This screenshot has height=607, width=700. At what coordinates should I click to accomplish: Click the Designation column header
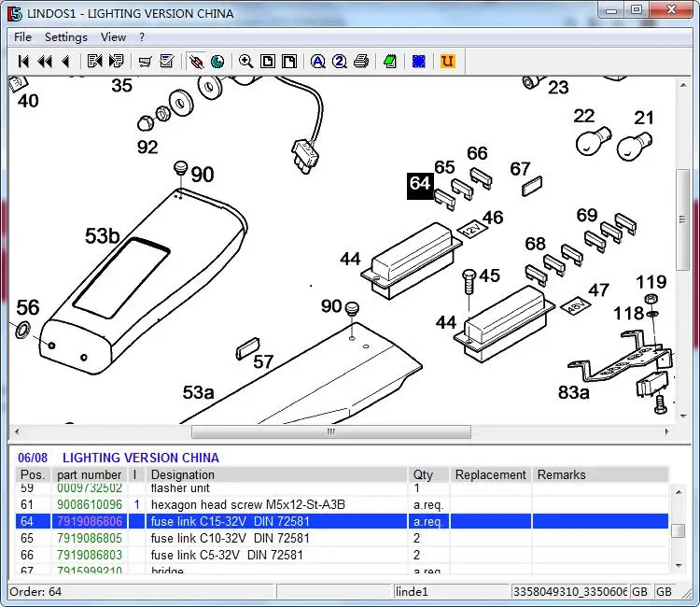coord(183,474)
